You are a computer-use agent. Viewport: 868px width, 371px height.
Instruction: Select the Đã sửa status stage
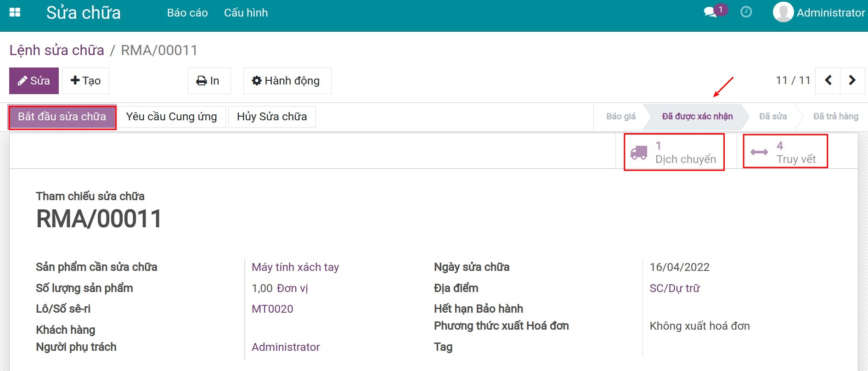tap(773, 117)
